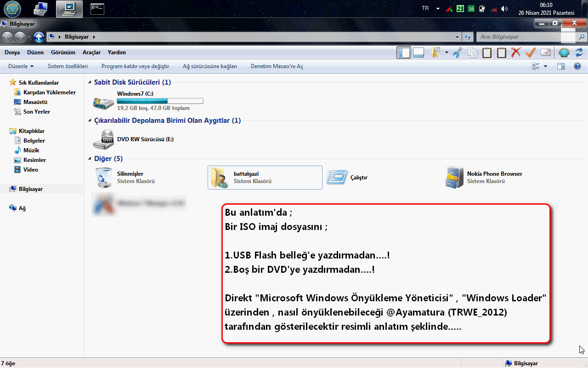Image resolution: width=588 pixels, height=368 pixels.
Task: Select Karşıdan Yüklemeler in sidebar
Action: pos(50,92)
